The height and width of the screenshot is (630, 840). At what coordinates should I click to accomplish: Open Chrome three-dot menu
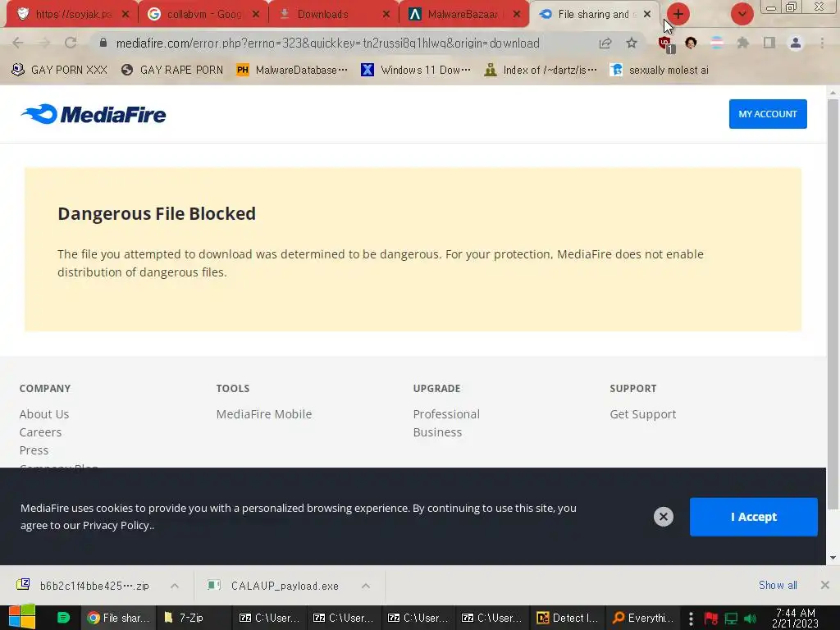(x=822, y=43)
